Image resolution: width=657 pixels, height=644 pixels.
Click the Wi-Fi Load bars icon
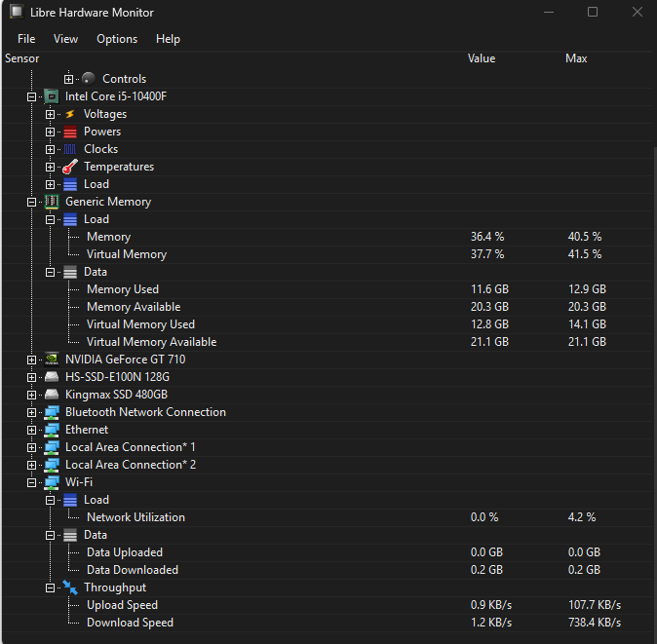(x=70, y=500)
